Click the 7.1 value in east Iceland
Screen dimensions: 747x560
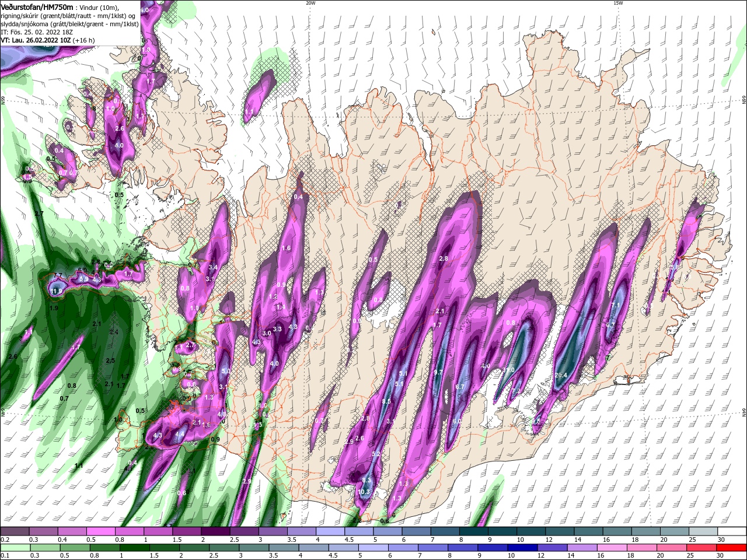click(x=615, y=305)
